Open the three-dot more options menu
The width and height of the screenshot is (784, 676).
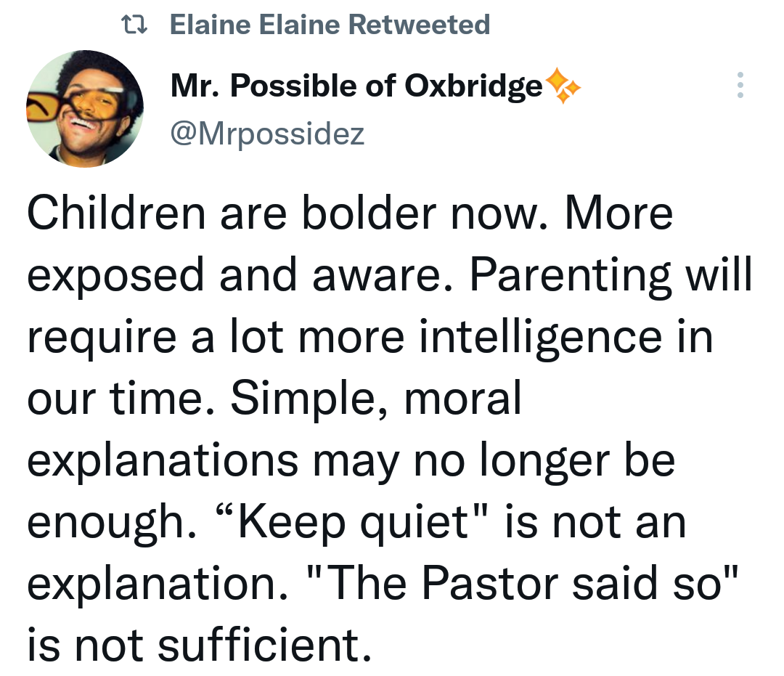(740, 85)
